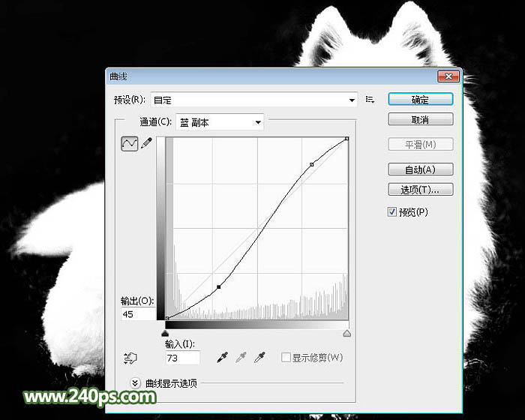
Task: Select the pencil draw-curve tool
Action: 146,143
